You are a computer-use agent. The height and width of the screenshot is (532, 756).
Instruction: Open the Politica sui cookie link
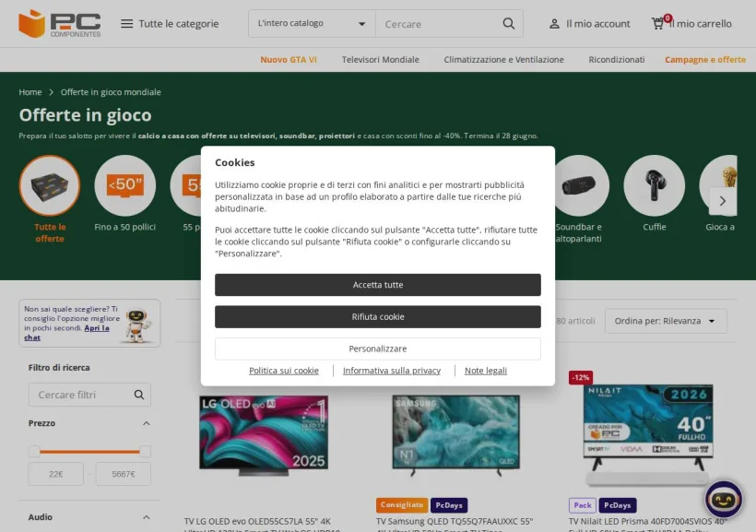[284, 371]
